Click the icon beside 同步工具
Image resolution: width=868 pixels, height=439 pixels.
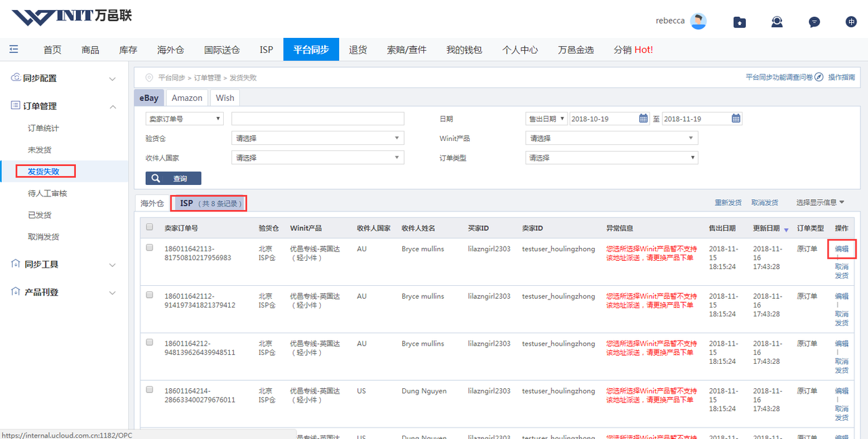pos(16,264)
